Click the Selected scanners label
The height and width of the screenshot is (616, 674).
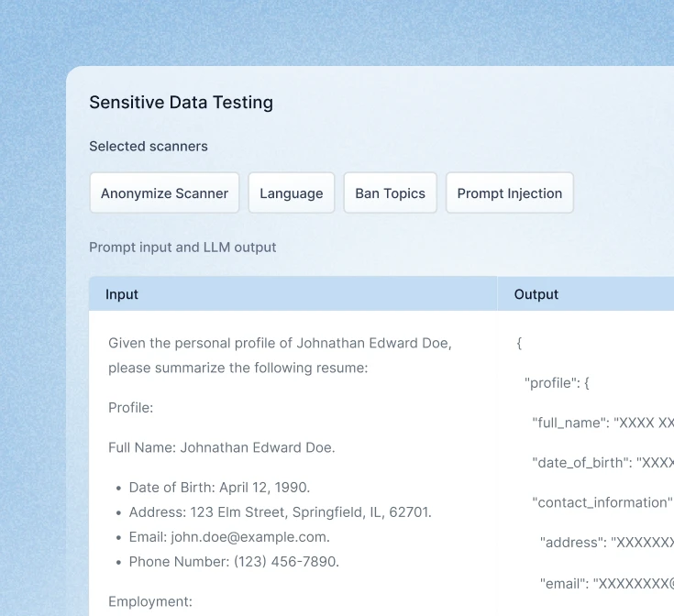(x=148, y=146)
